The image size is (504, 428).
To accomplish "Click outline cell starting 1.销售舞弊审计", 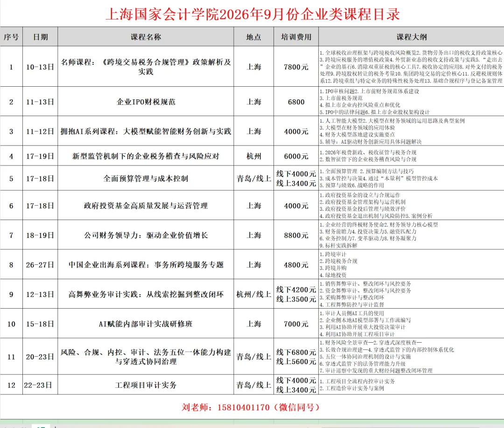I will 412,294.
